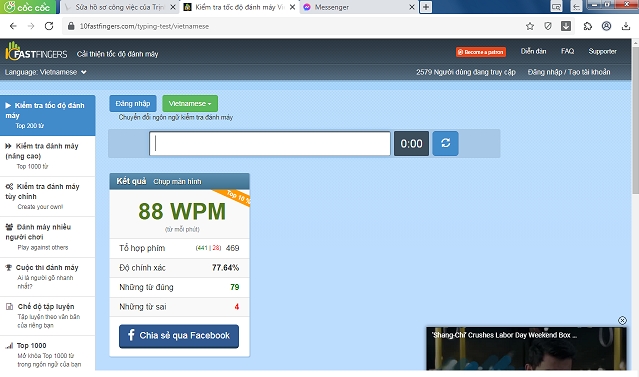Click the 'Độ chính xác' 77.64% row
Viewport: 639px width, 377px height.
point(179,268)
